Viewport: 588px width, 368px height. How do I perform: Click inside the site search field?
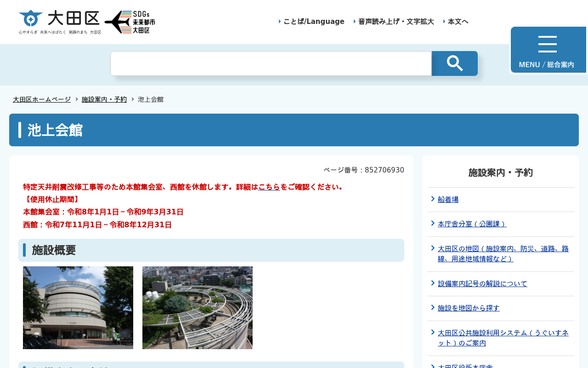coord(271,63)
